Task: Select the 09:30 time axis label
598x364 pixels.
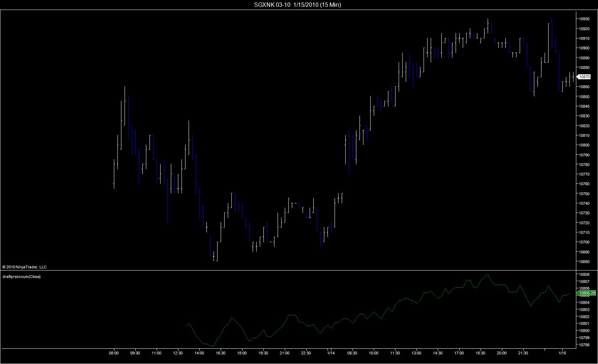Action: coord(135,353)
